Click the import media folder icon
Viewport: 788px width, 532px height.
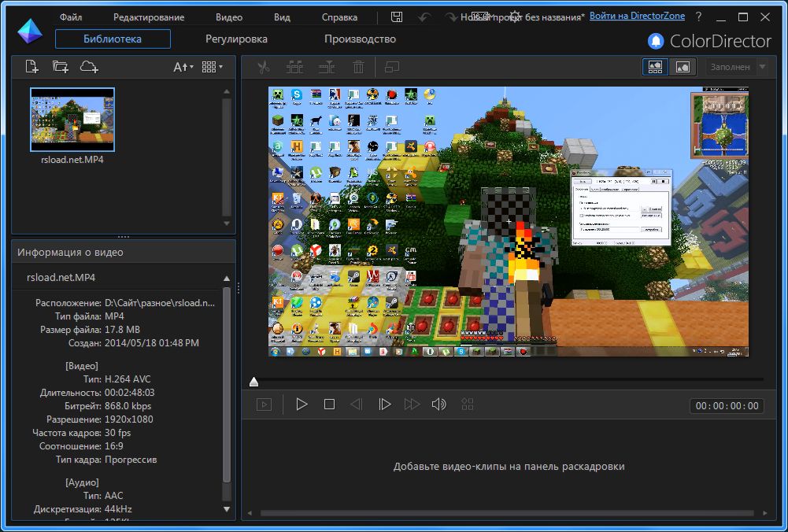[60, 67]
